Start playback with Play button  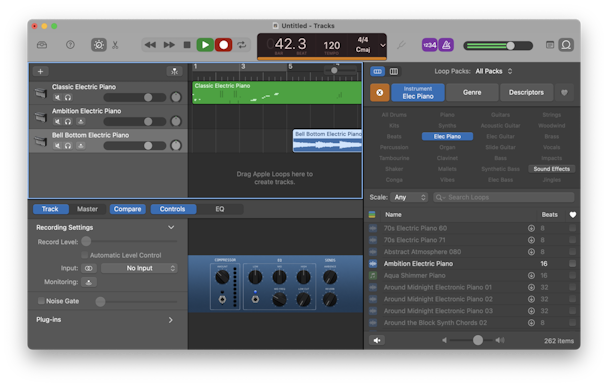pos(205,45)
